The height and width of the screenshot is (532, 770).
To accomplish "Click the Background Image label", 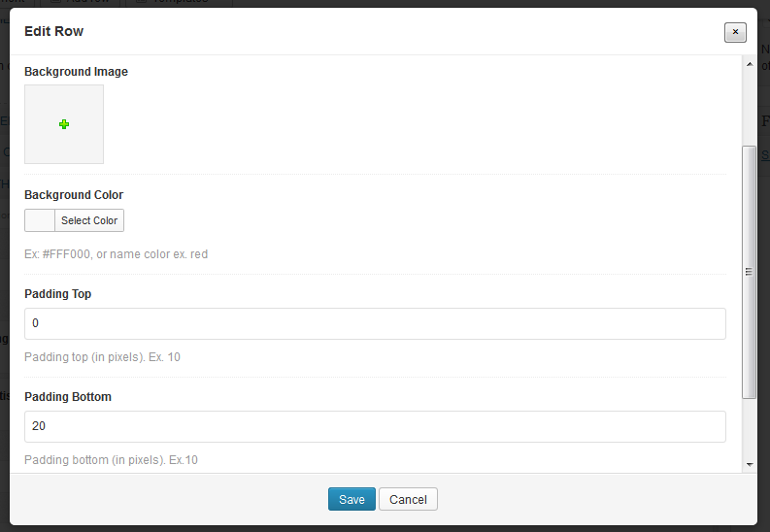I will click(x=76, y=72).
